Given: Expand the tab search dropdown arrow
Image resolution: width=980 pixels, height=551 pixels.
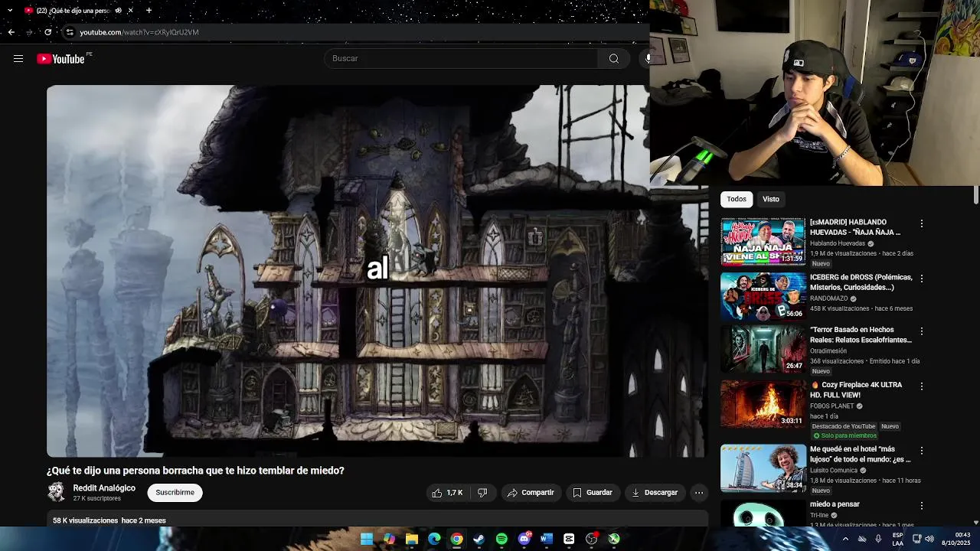Looking at the screenshot, I should (x=10, y=11).
